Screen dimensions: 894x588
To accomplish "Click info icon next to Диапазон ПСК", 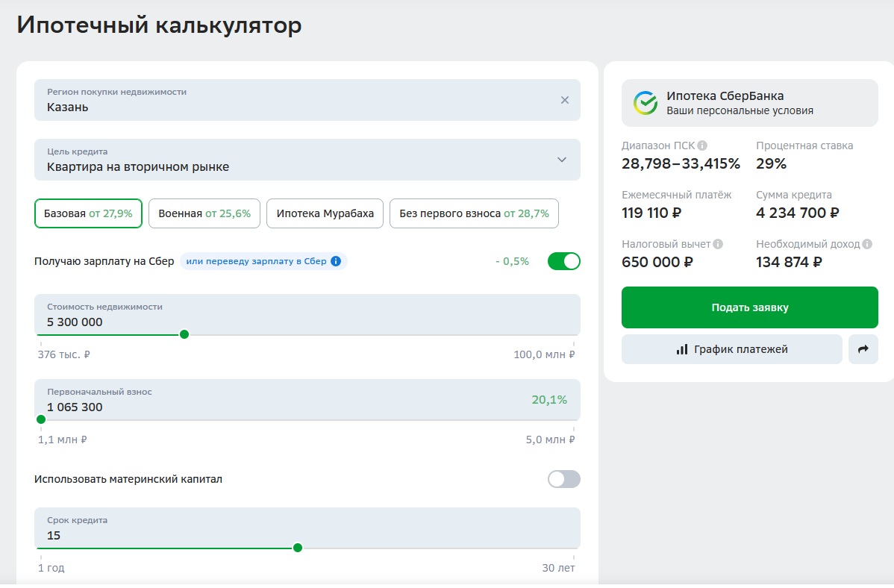I will click(702, 146).
